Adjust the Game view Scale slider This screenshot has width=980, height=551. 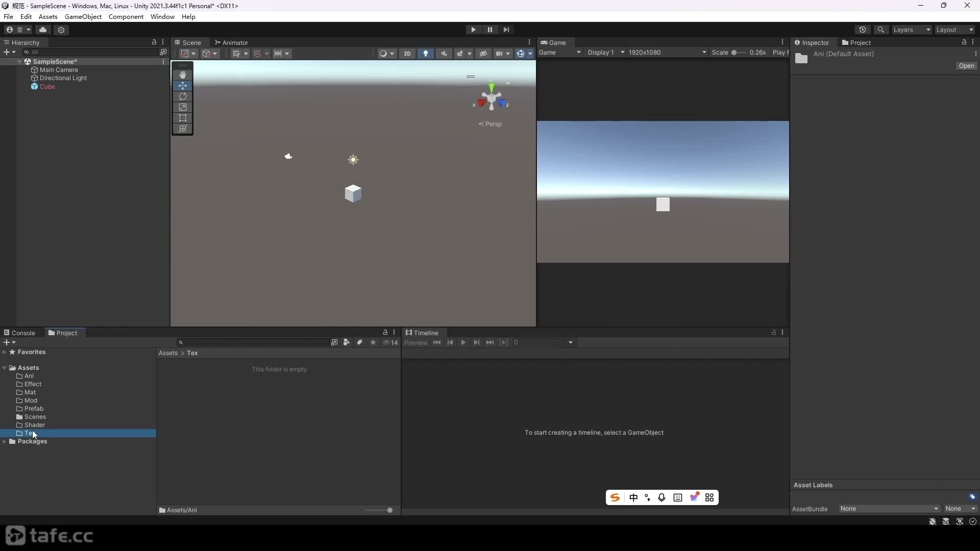click(x=739, y=53)
